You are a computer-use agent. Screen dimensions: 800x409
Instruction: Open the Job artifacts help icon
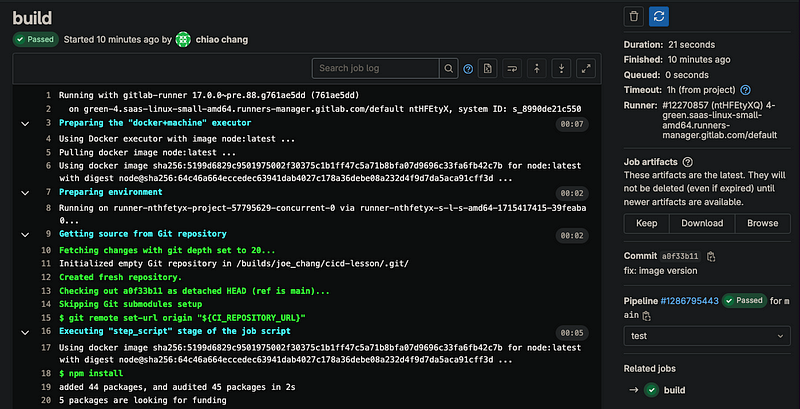[x=688, y=161]
